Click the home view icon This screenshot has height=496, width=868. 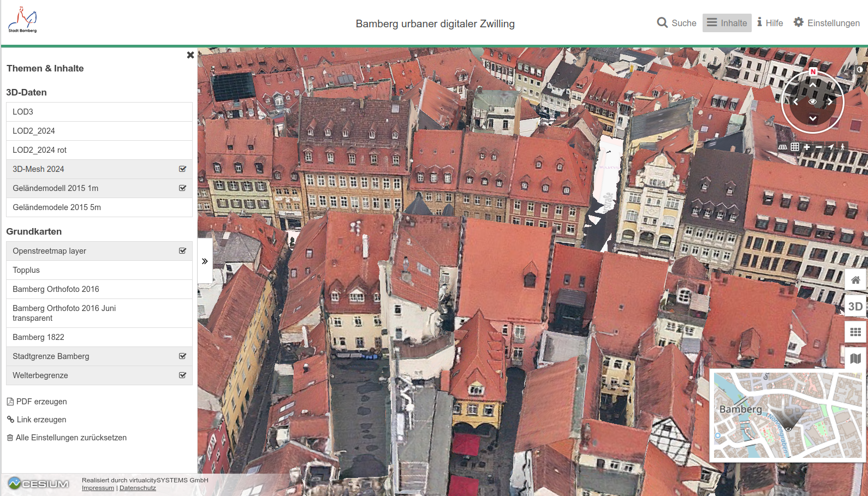pyautogui.click(x=855, y=280)
